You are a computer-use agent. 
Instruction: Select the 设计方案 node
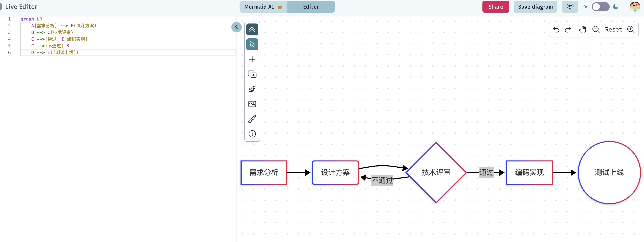(x=335, y=173)
